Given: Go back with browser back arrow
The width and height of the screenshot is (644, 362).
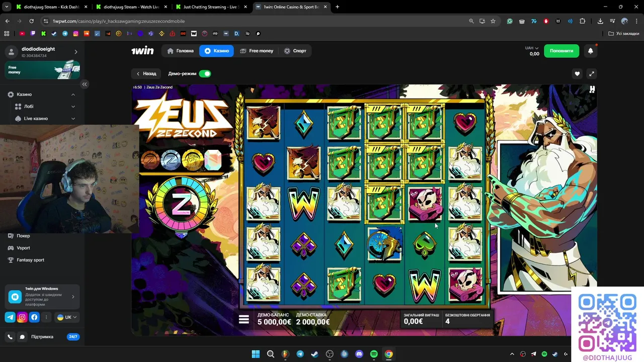Looking at the screenshot, I should tap(7, 21).
